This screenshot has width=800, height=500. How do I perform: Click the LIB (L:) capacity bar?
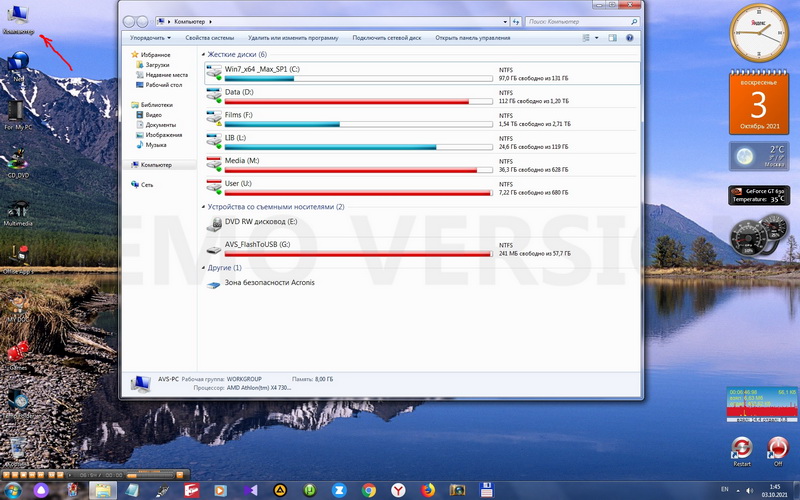pyautogui.click(x=358, y=147)
